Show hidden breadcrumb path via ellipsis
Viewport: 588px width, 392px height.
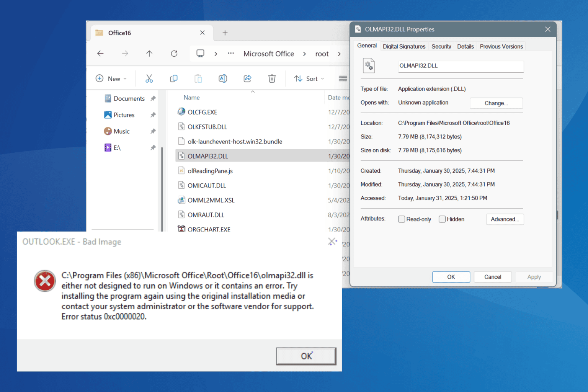231,54
